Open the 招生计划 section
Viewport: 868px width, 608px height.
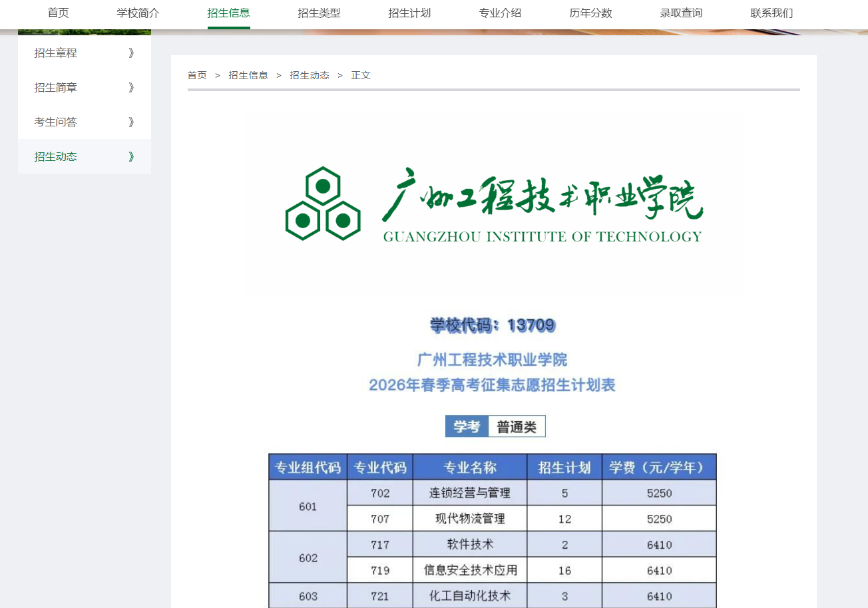(x=409, y=13)
